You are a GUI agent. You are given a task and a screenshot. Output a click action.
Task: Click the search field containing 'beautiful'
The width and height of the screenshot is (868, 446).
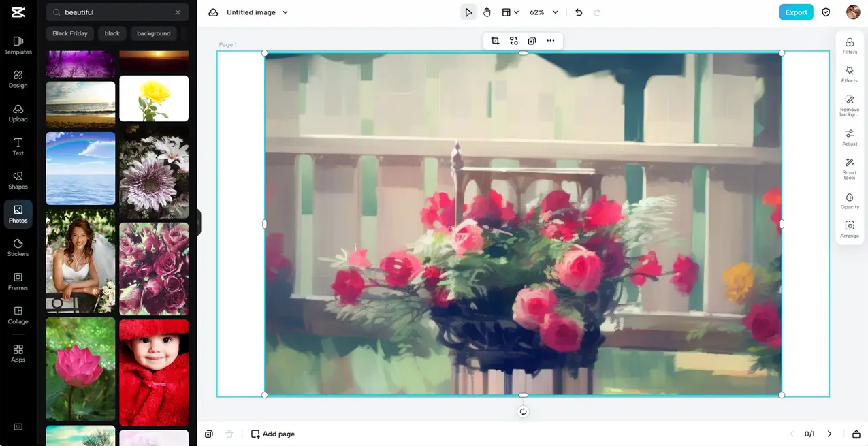coord(117,12)
